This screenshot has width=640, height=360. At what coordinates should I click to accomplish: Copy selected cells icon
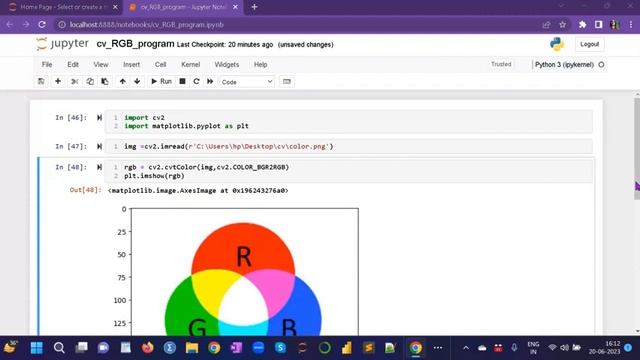[90, 82]
